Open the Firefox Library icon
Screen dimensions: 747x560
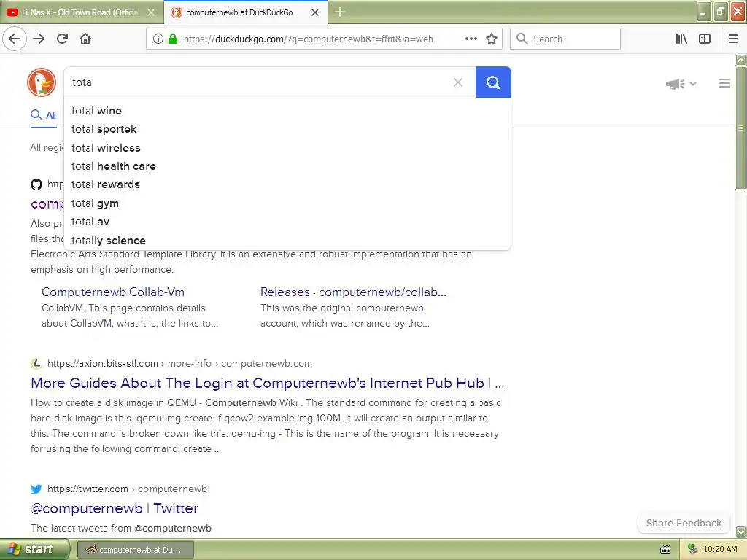(x=681, y=39)
